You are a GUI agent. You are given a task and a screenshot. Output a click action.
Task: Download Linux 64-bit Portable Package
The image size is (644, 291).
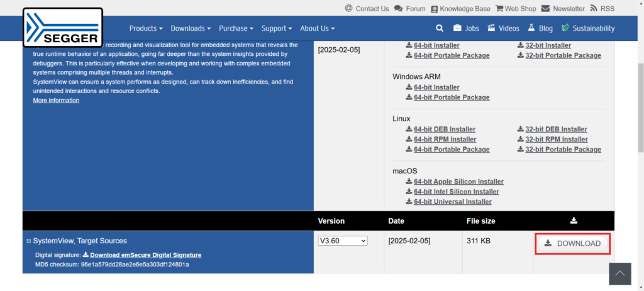click(452, 150)
